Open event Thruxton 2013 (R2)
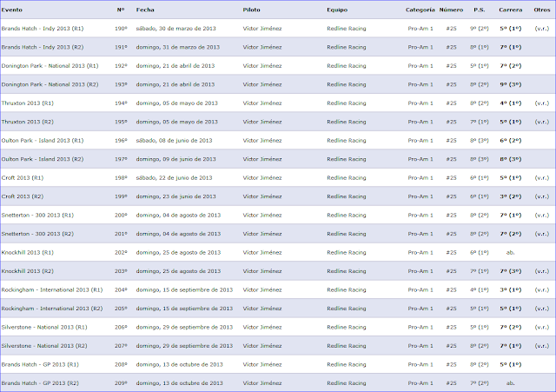Viewport: 556px width, 392px height. tap(28, 122)
